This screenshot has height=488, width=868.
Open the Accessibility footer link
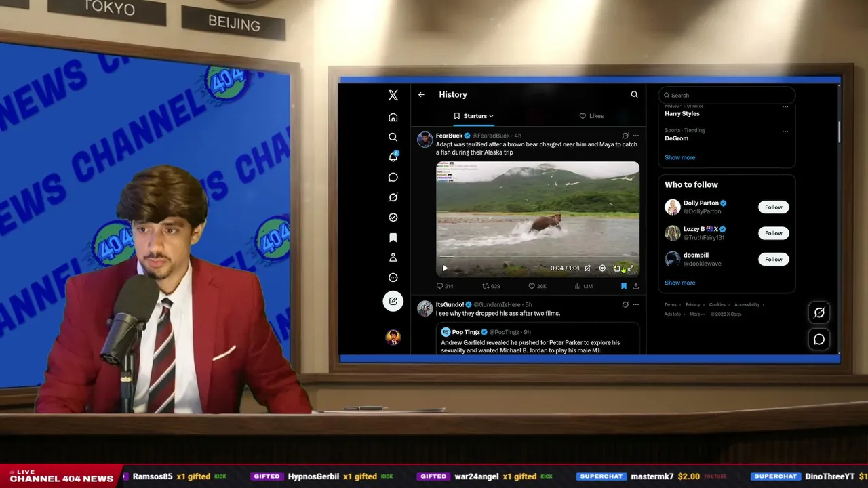click(x=747, y=305)
